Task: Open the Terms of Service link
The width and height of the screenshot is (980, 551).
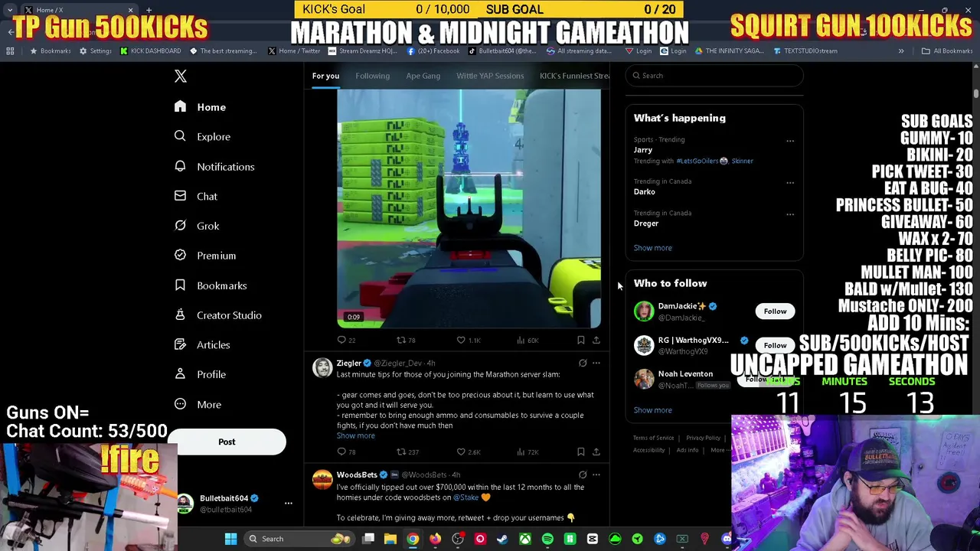Action: click(x=654, y=438)
